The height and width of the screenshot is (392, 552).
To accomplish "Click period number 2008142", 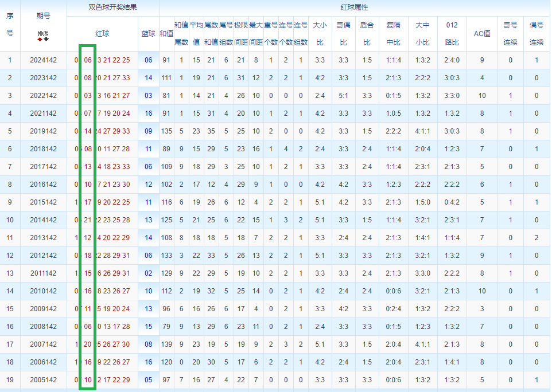I will pos(43,327).
